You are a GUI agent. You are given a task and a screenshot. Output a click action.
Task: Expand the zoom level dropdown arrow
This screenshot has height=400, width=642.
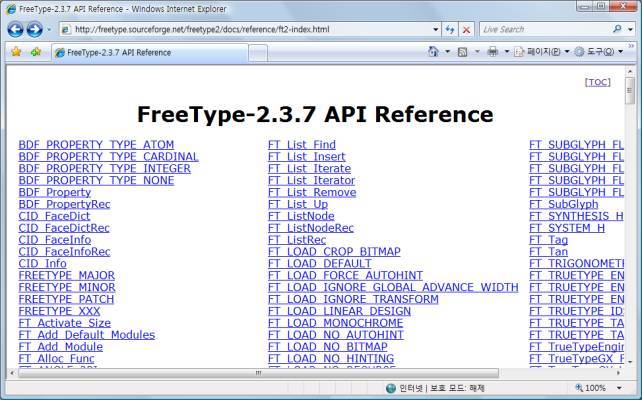click(619, 388)
